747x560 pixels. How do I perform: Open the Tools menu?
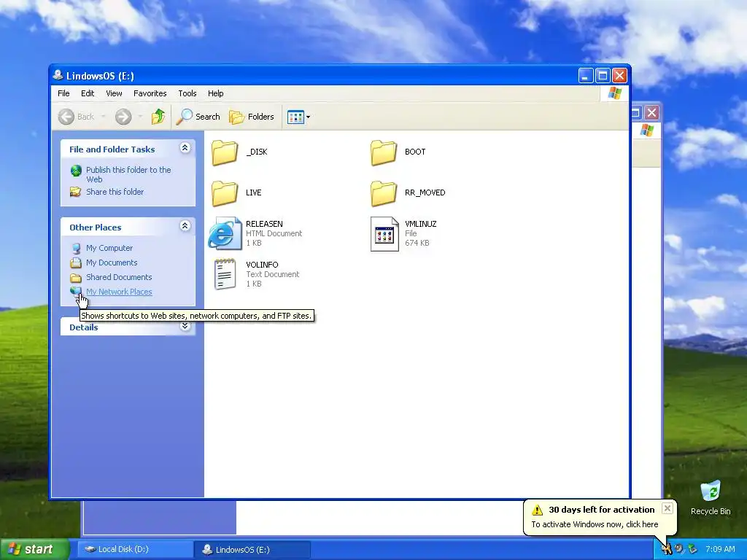click(187, 93)
